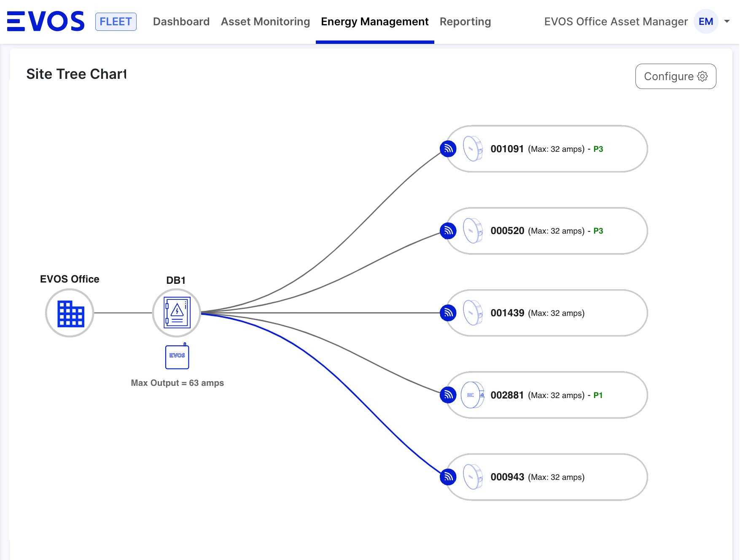Click the wireless signal icon for charger 001439
The image size is (740, 560).
pyautogui.click(x=448, y=313)
